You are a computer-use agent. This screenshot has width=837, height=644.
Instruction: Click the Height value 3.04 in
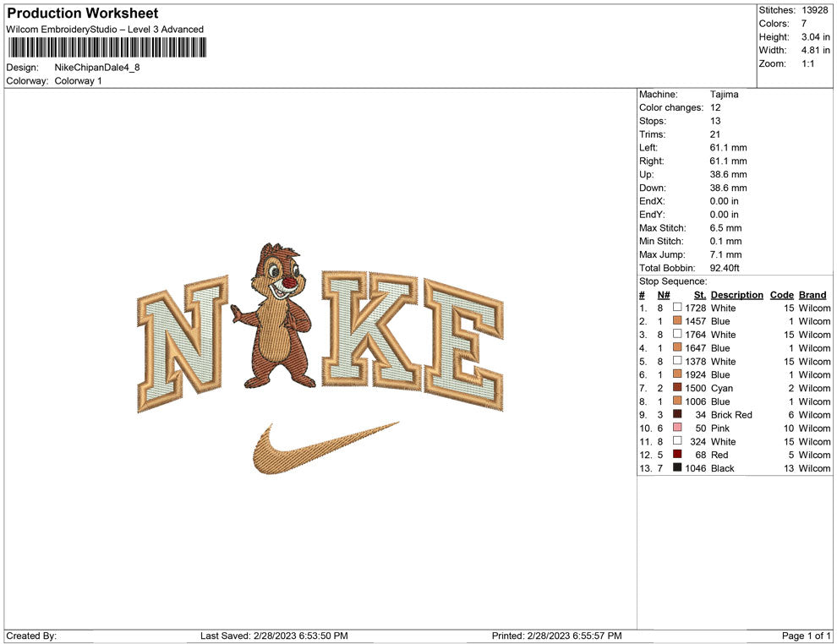(x=815, y=37)
